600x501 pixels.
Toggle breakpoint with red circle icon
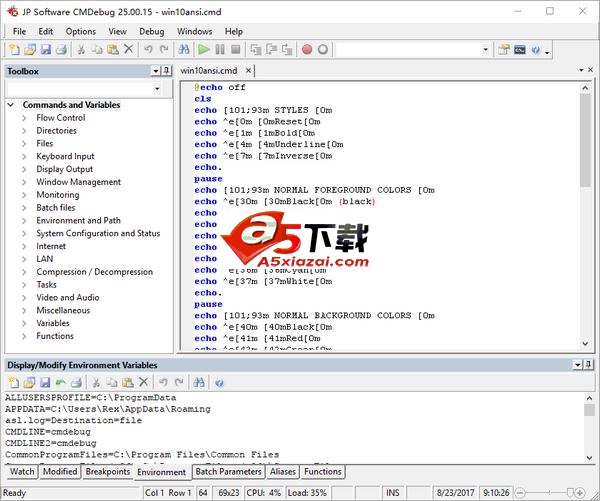tap(307, 49)
